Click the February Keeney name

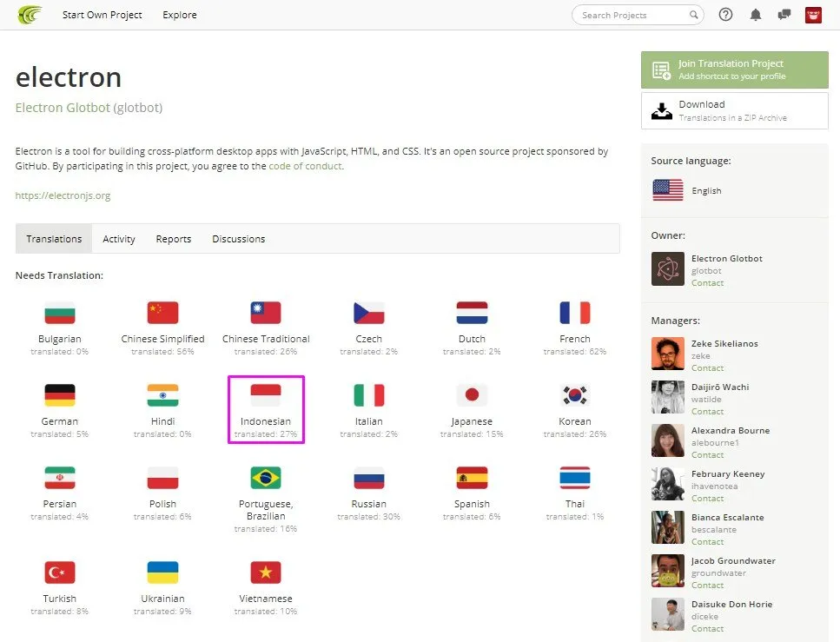(x=728, y=473)
